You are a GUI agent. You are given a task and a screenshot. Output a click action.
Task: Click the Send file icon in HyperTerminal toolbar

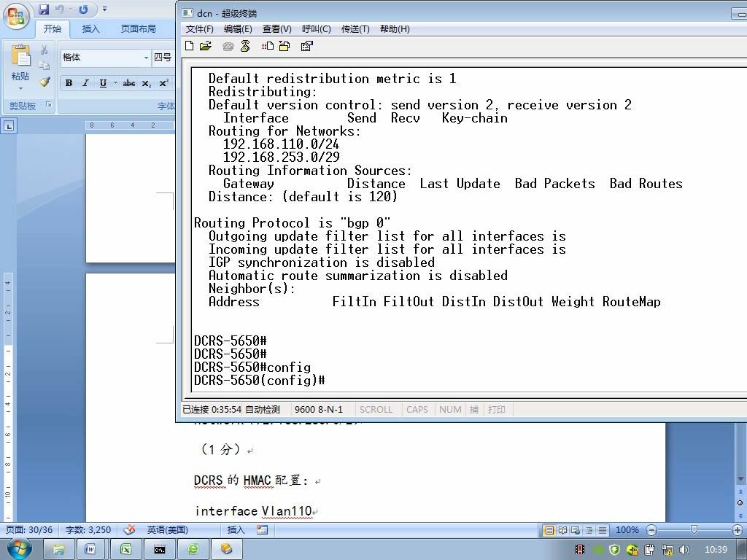pyautogui.click(x=267, y=46)
